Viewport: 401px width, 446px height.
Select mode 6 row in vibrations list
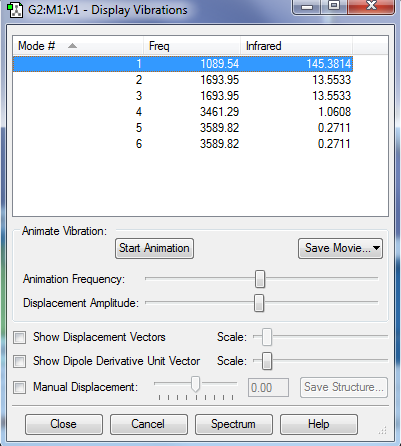tap(183, 144)
